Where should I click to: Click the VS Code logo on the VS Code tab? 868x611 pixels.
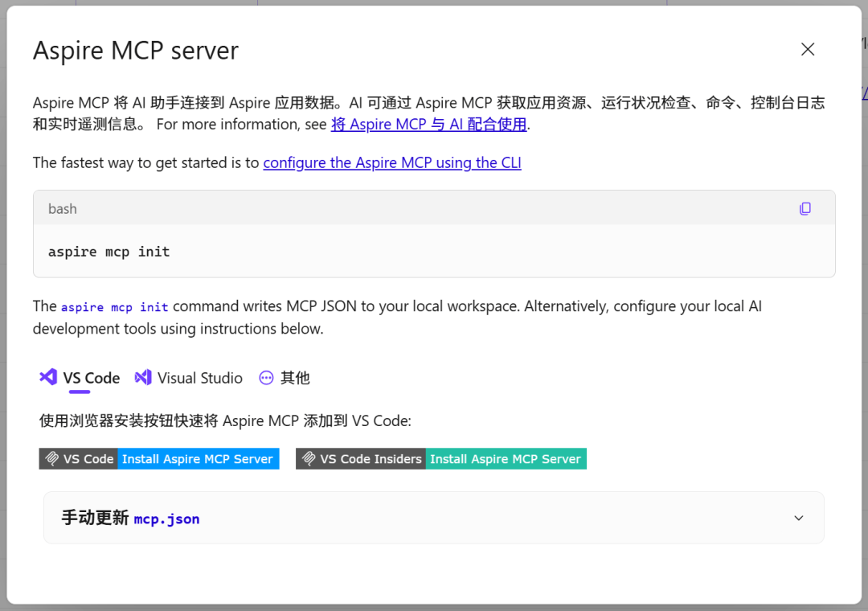click(x=47, y=377)
